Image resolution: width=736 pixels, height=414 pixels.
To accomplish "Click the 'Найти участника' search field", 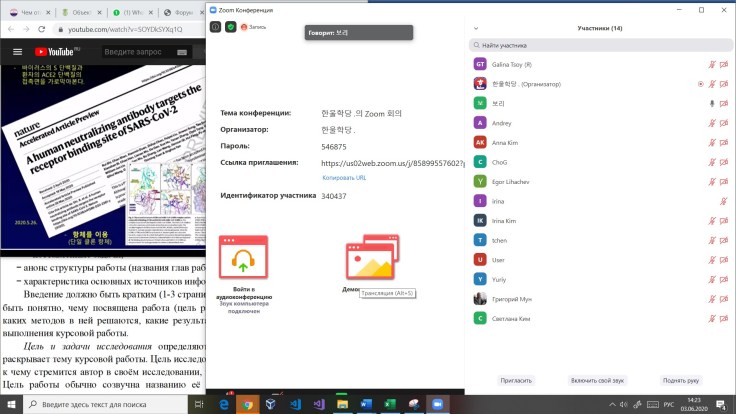I will [x=600, y=45].
